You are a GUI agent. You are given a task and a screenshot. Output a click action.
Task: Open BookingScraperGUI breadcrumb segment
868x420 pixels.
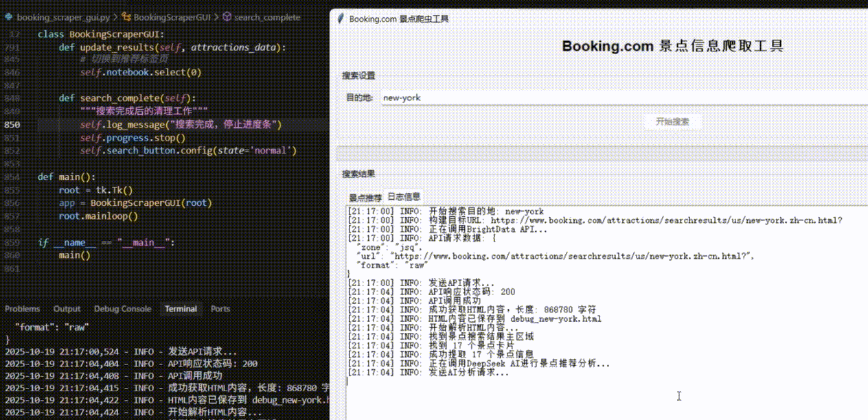(172, 17)
